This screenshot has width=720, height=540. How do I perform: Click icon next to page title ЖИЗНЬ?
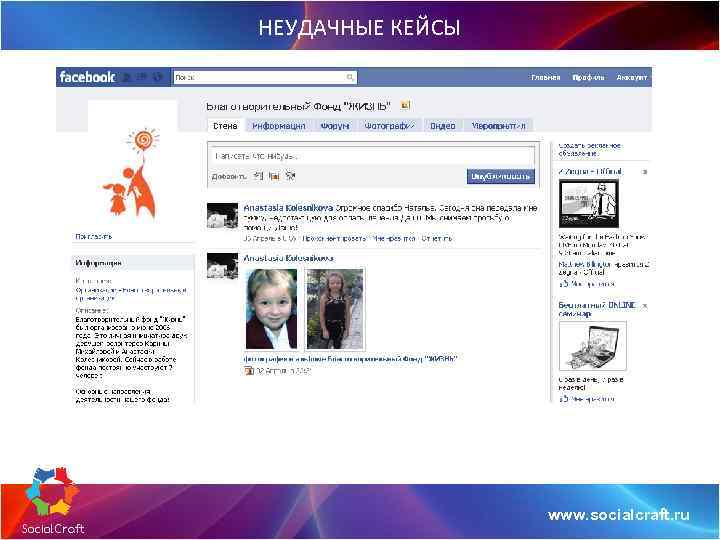(405, 106)
